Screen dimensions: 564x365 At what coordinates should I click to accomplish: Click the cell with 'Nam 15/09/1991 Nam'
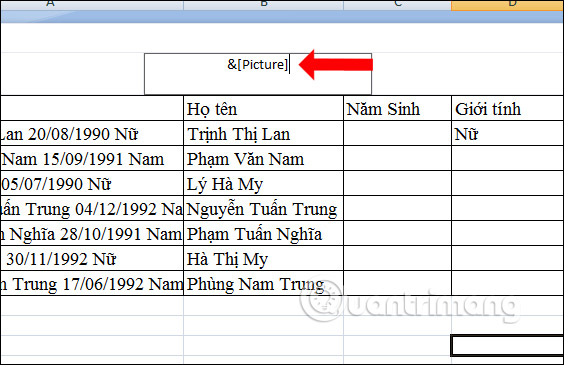[92, 159]
